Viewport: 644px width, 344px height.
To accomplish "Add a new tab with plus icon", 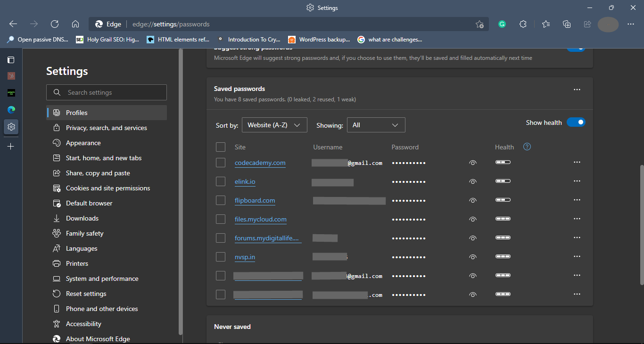I will coord(11,147).
